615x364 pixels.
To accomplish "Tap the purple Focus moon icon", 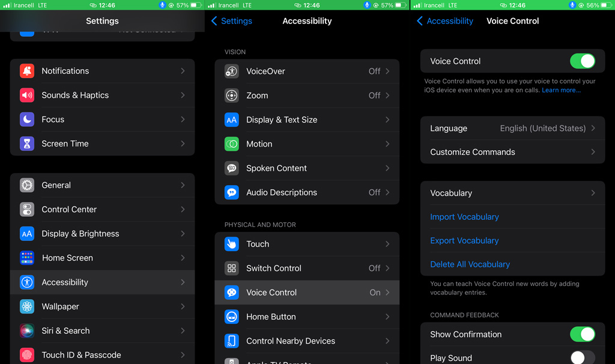I will tap(27, 120).
